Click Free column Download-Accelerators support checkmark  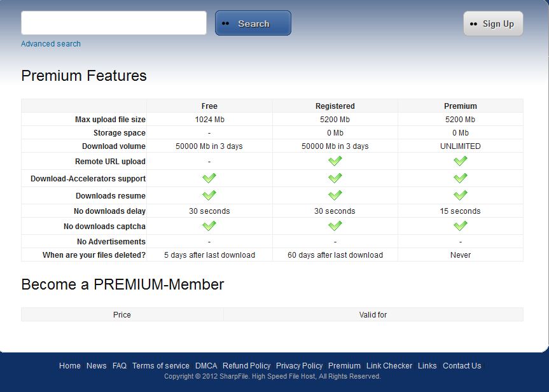(209, 178)
